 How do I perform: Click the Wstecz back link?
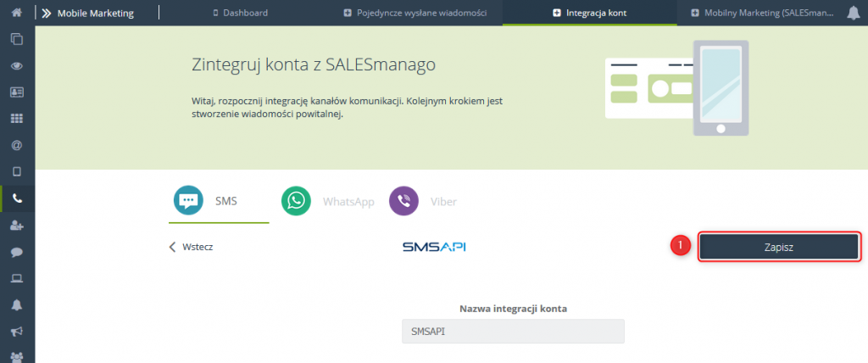[198, 247]
